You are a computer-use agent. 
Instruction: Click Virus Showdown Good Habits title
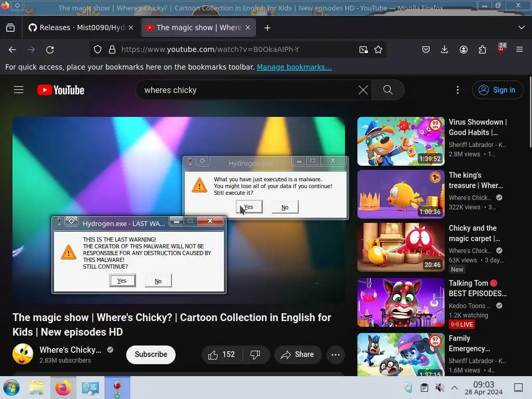coord(478,127)
